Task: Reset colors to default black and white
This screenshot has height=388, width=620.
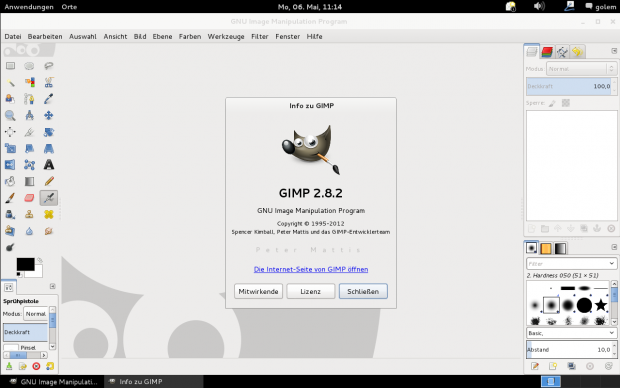Action: (x=19, y=274)
